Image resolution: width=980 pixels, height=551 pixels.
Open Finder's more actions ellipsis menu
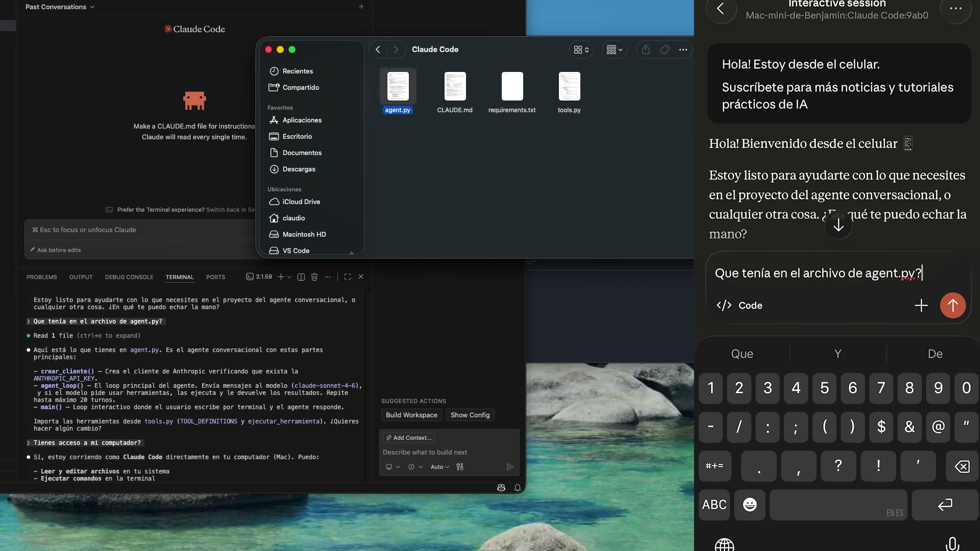[x=683, y=49]
